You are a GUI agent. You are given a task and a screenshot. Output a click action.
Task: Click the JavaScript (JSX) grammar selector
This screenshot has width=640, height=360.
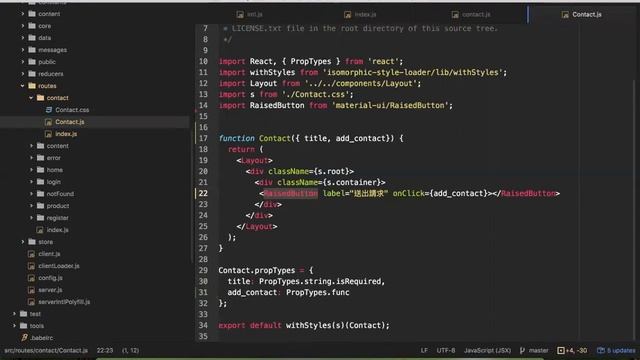(x=487, y=350)
